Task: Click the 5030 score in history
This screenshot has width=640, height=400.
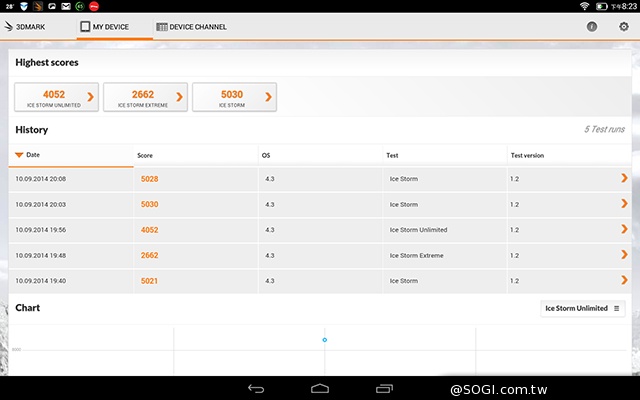Action: coord(150,204)
